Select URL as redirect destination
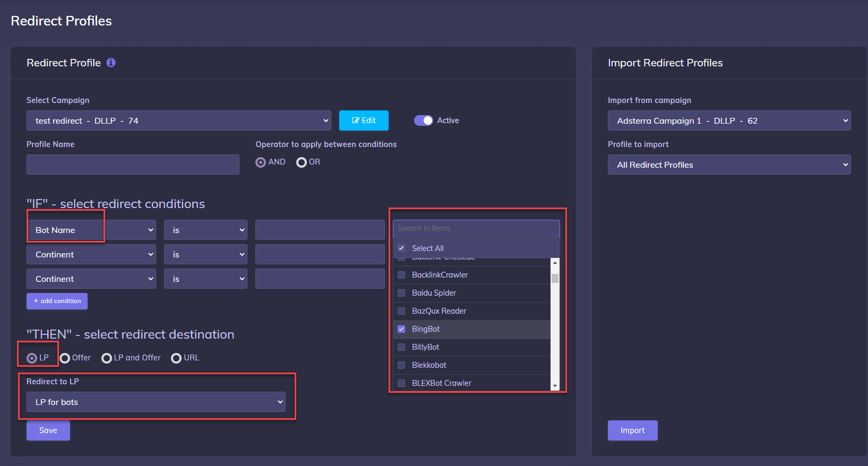 (176, 358)
